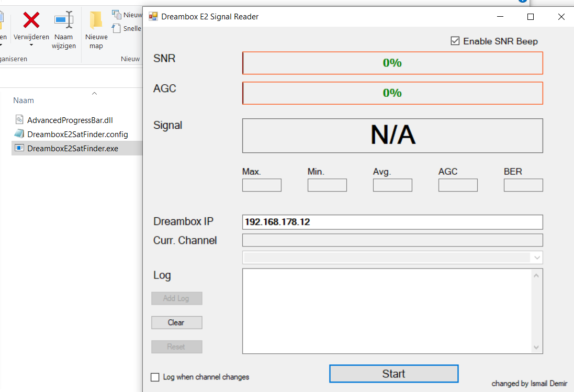574x392 pixels.
Task: Click Naam wijzigen rename icon
Action: click(64, 19)
